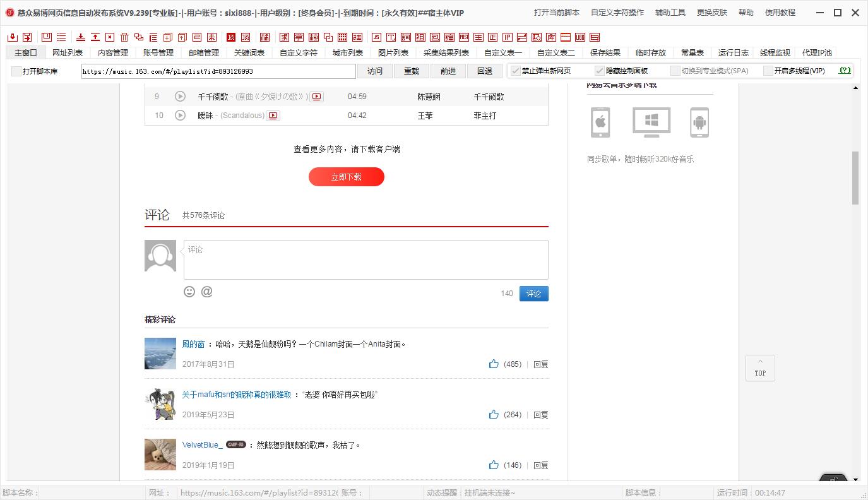Click the Android download icon
Image resolution: width=868 pixels, height=500 pixels.
click(699, 122)
